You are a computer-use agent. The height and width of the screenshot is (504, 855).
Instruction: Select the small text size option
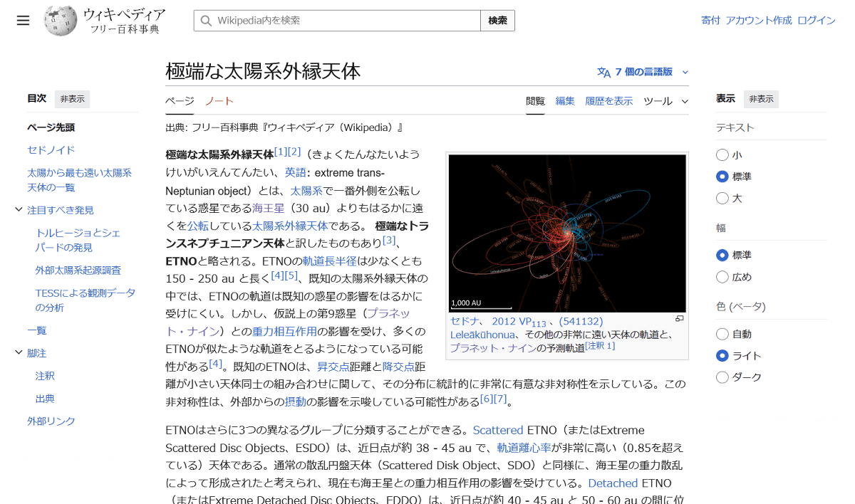point(722,155)
